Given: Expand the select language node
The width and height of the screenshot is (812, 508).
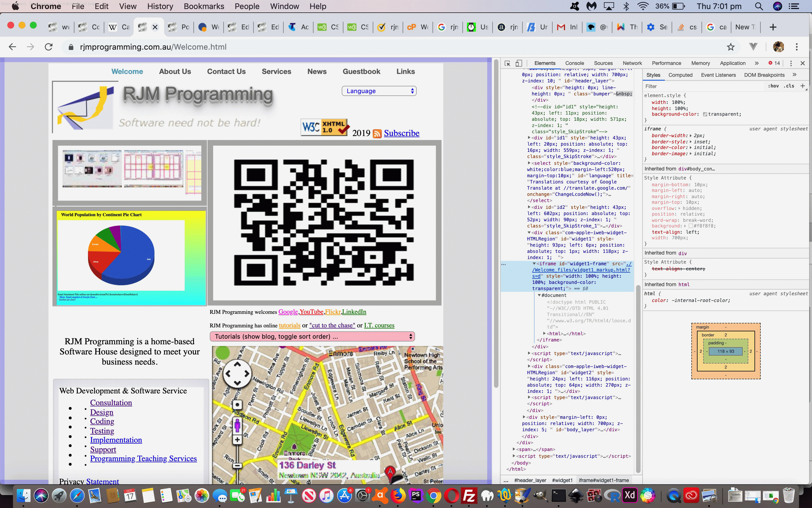Looking at the screenshot, I should [x=529, y=163].
